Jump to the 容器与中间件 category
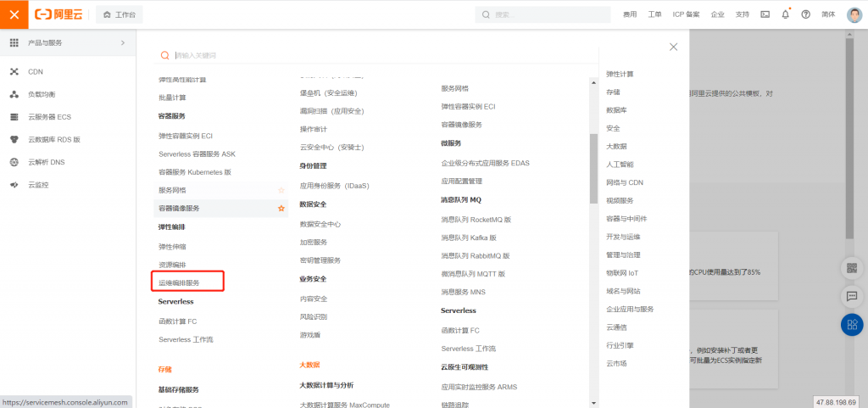This screenshot has height=408, width=868. click(626, 219)
